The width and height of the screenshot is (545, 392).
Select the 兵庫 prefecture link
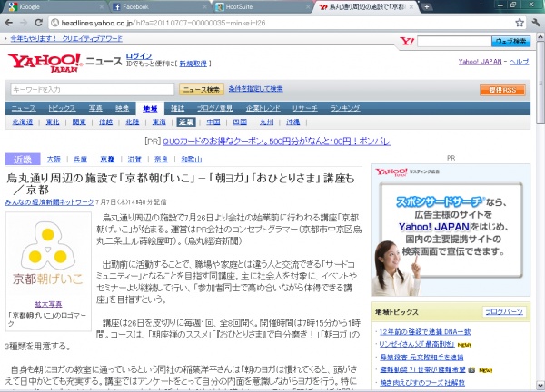tap(80, 160)
